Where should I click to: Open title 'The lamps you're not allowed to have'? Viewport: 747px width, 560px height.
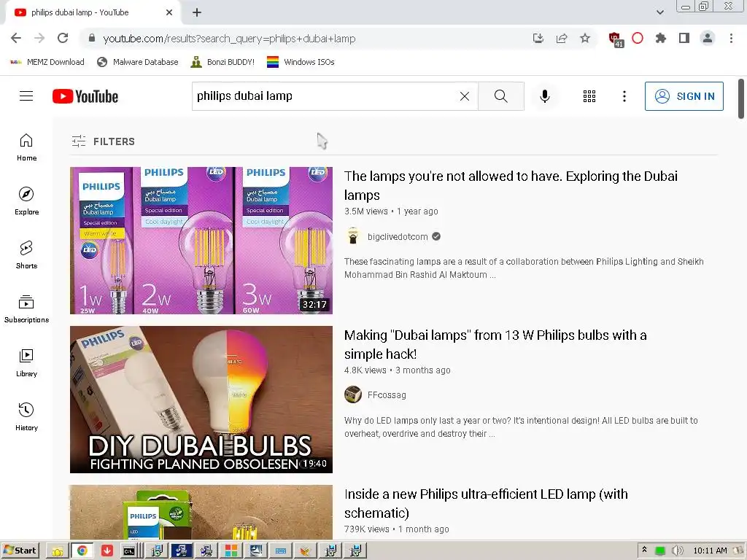point(511,186)
